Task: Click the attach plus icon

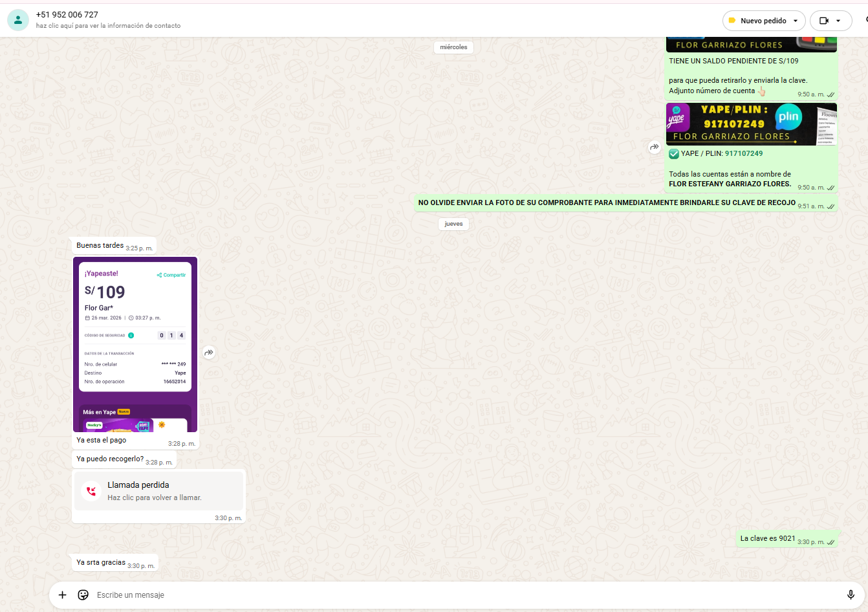Action: [62, 595]
